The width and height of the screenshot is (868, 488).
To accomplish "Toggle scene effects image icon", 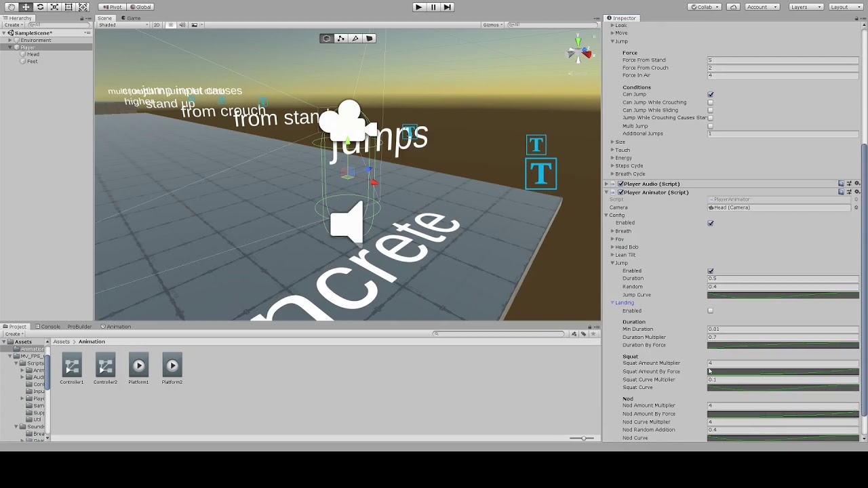I will tap(195, 25).
